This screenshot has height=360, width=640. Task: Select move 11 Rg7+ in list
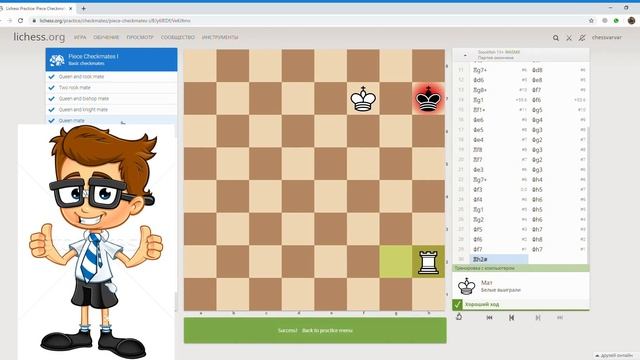(x=499, y=70)
